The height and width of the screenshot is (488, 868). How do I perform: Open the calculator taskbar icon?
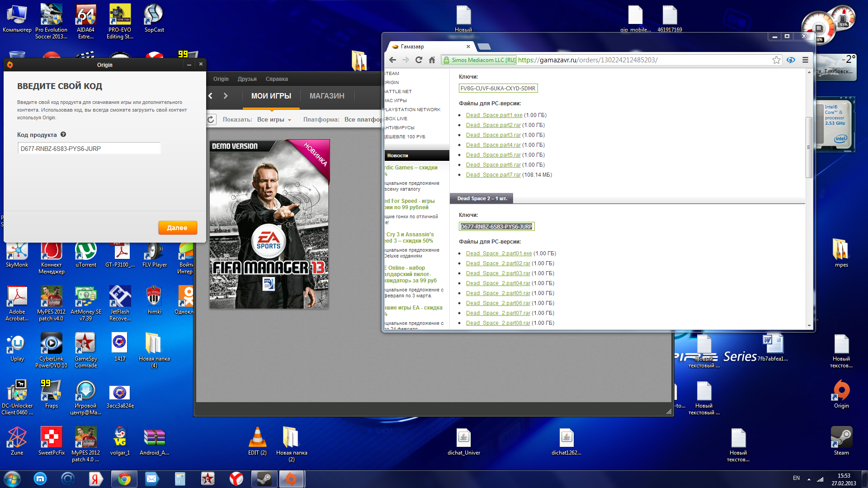(x=180, y=479)
